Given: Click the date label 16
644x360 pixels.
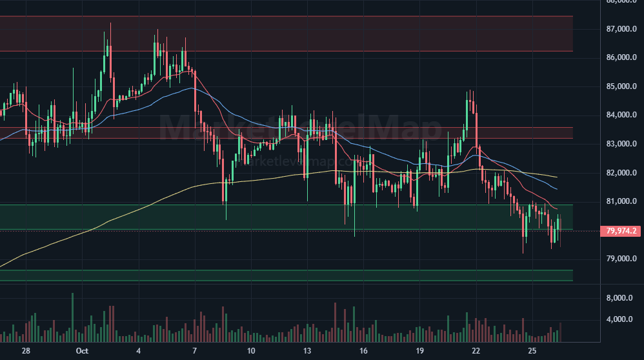Looking at the screenshot, I should point(363,351).
